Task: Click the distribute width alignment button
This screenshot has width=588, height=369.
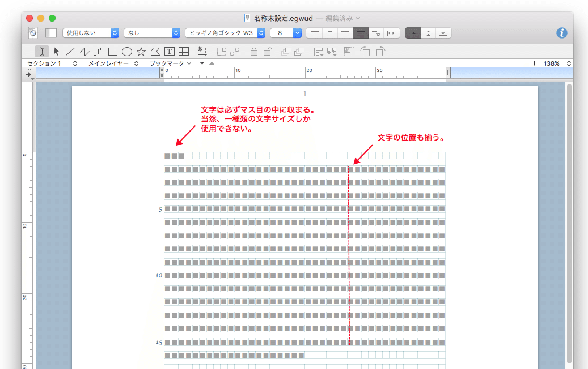Action: coord(391,33)
